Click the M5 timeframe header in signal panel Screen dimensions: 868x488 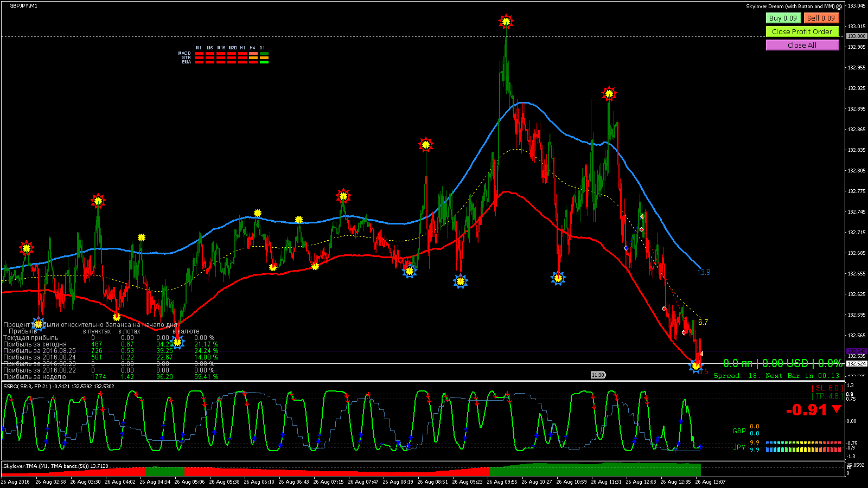coord(209,48)
